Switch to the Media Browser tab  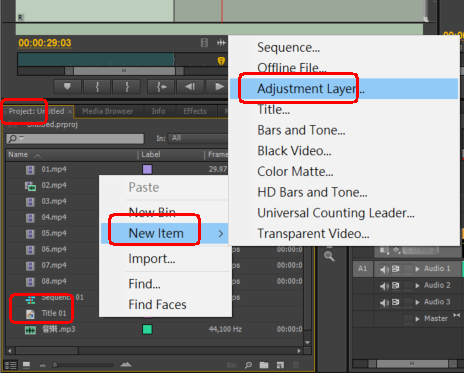(x=108, y=111)
